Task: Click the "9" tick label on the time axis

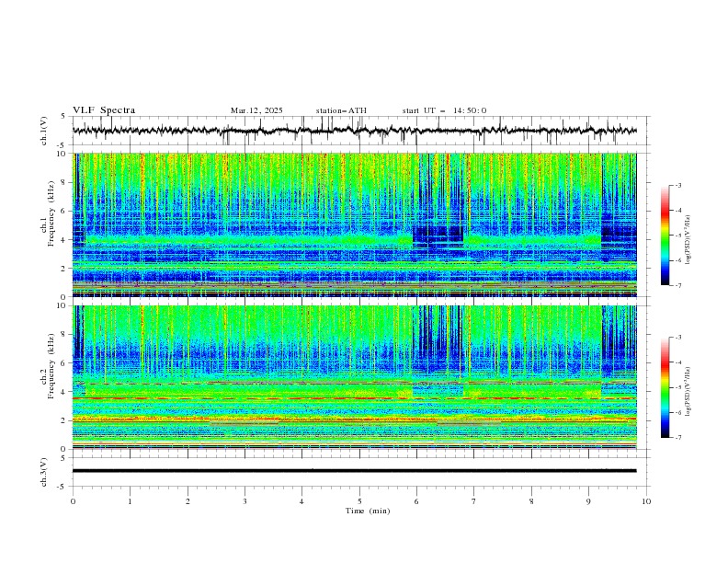Action: [588, 501]
